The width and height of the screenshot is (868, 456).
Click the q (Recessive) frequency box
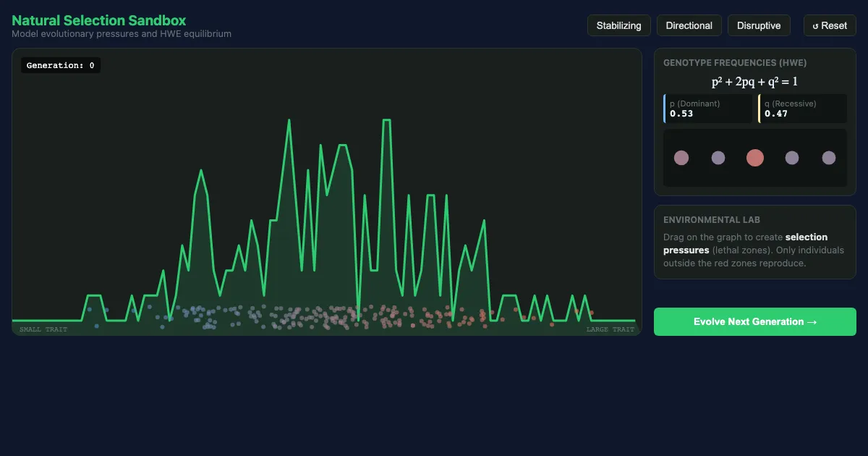pos(802,109)
